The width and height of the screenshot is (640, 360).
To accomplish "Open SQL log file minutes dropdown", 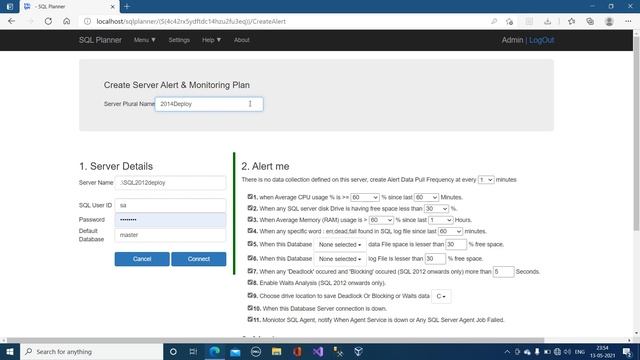I will [x=450, y=231].
